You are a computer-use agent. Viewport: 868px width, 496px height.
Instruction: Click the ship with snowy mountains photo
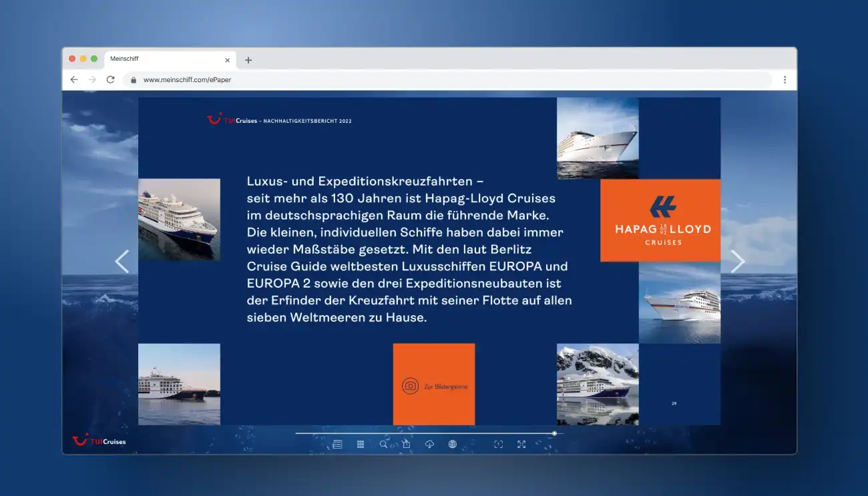tap(598, 385)
